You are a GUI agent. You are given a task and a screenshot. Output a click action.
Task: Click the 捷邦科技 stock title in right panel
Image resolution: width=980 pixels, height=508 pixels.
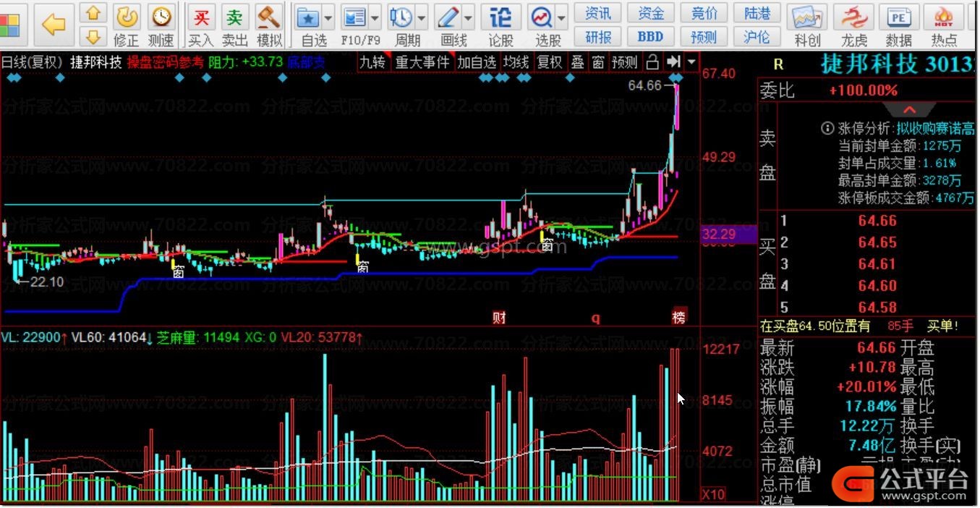click(869, 64)
